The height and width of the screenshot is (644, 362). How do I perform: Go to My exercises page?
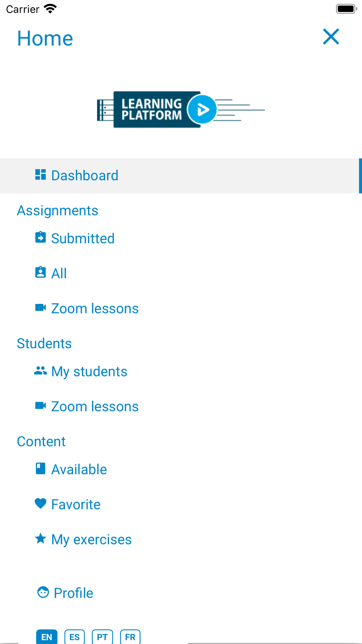click(x=91, y=539)
